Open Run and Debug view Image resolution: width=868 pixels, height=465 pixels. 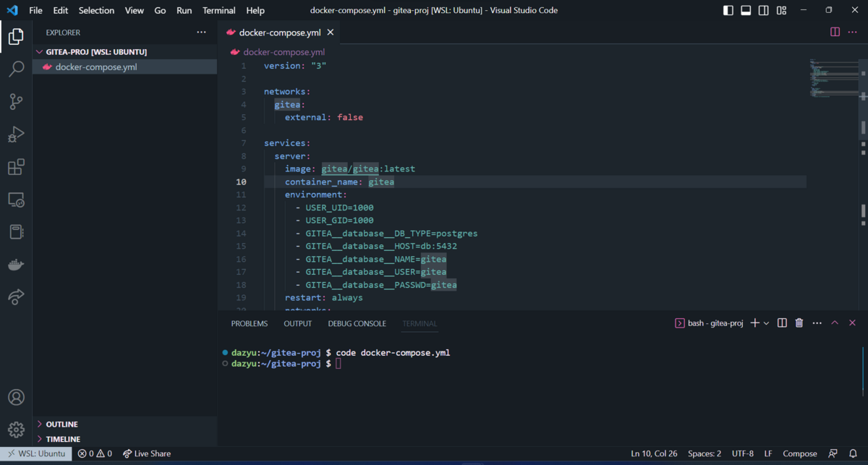click(16, 135)
